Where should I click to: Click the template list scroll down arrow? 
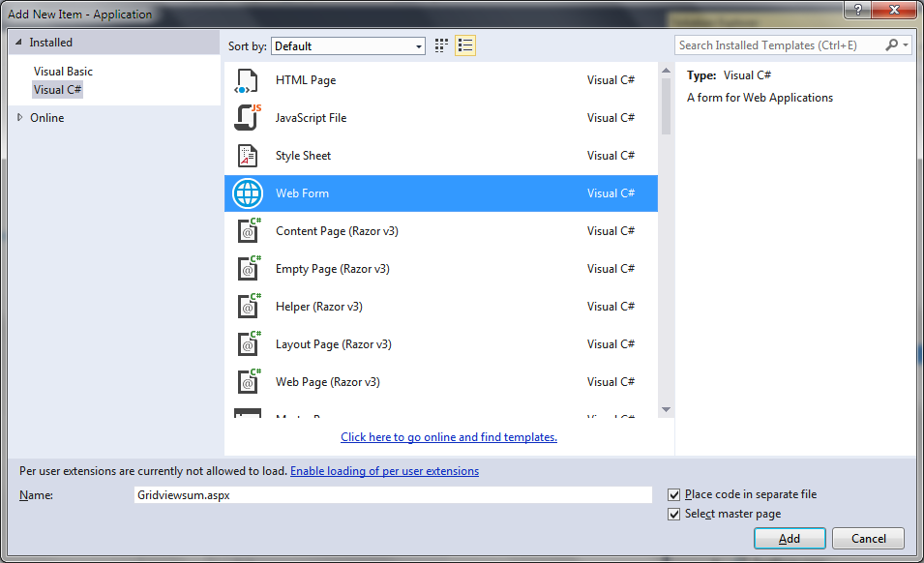(666, 409)
